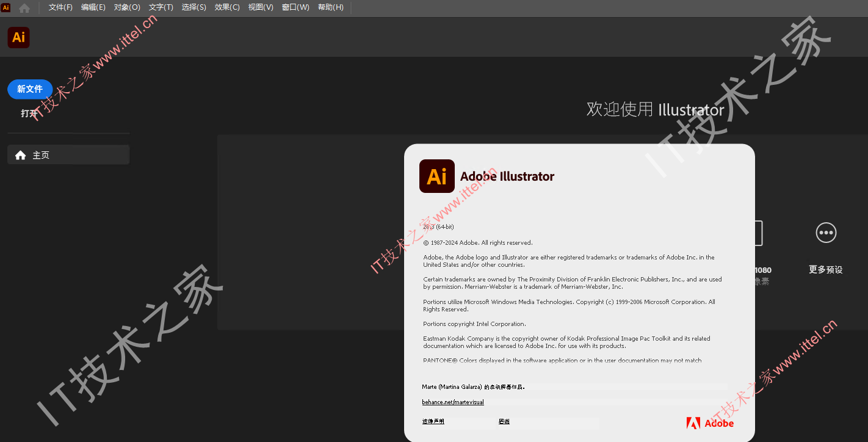Screen dimensions: 868x442
Task: Click the 欢迎使用 Illustrator welcome heading
Action: tap(655, 110)
